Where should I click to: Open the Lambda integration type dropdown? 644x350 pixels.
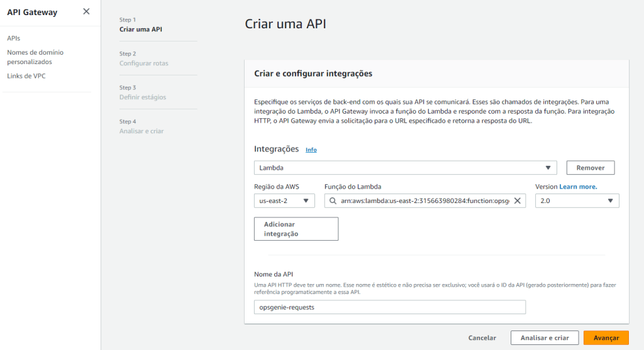405,168
